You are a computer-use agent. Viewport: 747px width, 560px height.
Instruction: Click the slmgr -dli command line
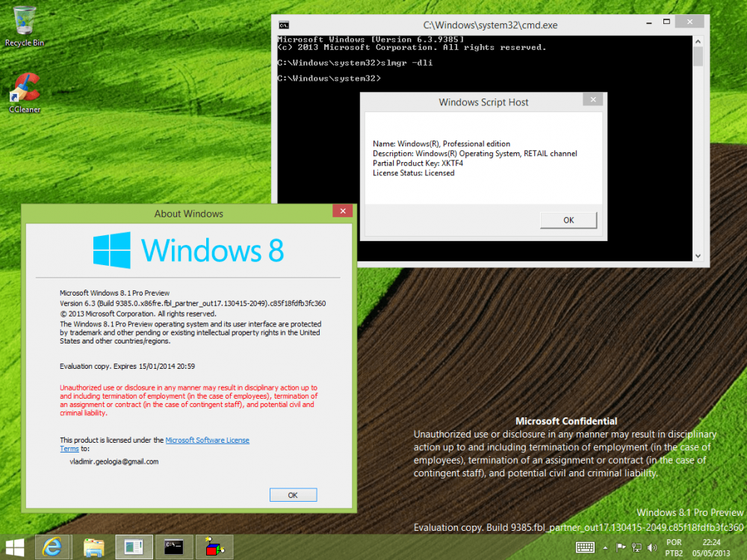(355, 63)
